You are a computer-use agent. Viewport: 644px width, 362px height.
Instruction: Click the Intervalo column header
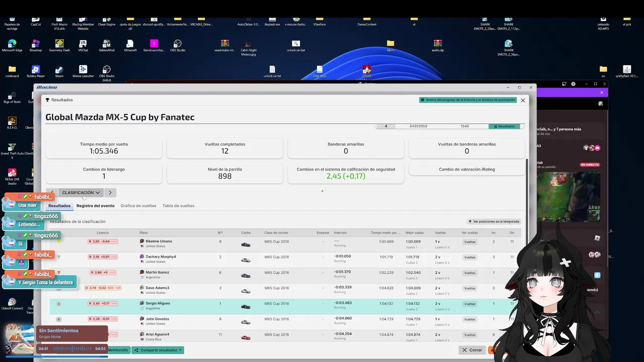point(340,233)
